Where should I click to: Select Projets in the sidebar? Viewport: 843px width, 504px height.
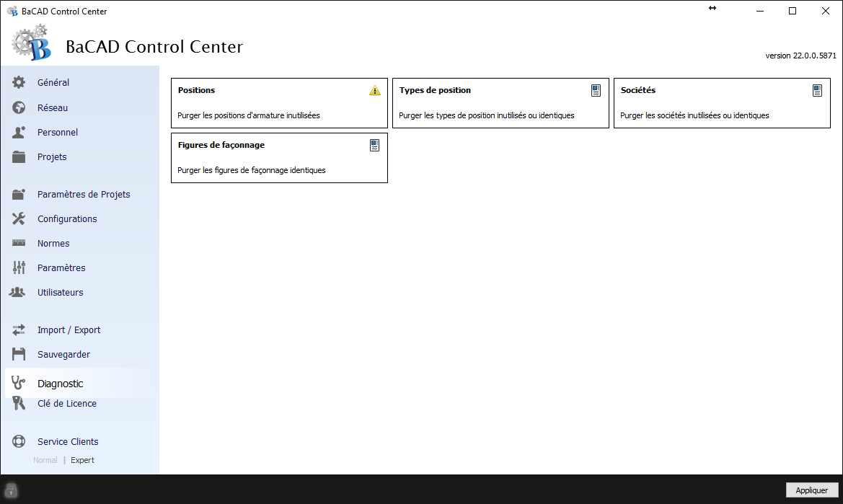tap(52, 157)
